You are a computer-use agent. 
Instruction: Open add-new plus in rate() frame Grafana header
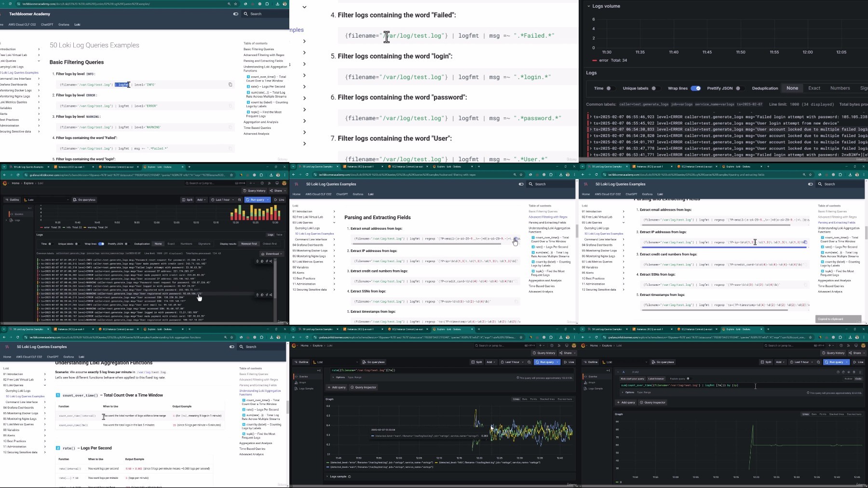542,346
